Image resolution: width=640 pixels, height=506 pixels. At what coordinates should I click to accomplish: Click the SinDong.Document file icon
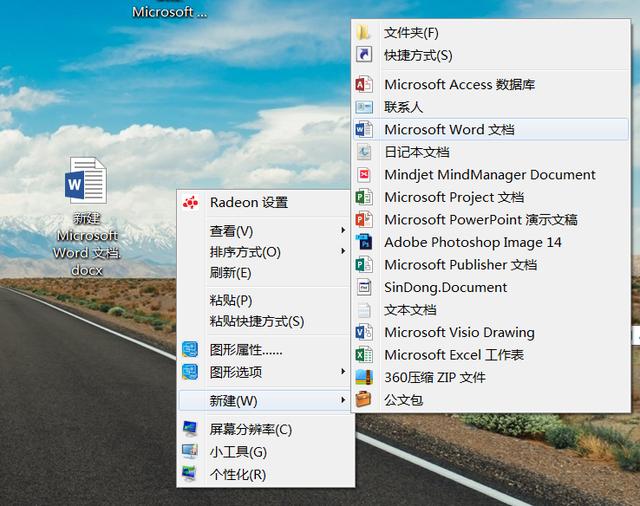pos(364,287)
